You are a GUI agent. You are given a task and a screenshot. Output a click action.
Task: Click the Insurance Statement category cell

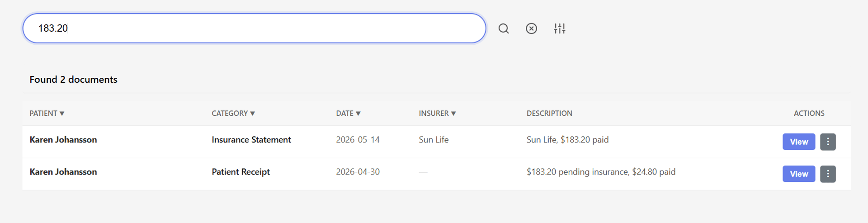tap(251, 140)
